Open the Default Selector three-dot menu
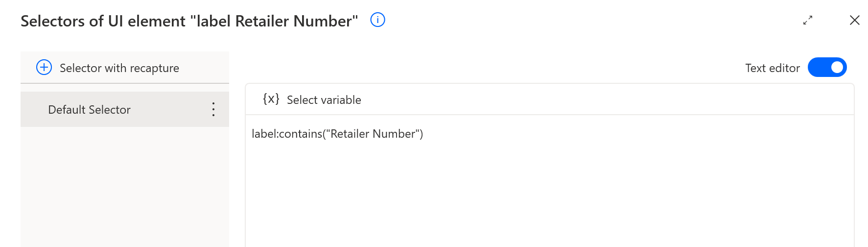 point(213,109)
